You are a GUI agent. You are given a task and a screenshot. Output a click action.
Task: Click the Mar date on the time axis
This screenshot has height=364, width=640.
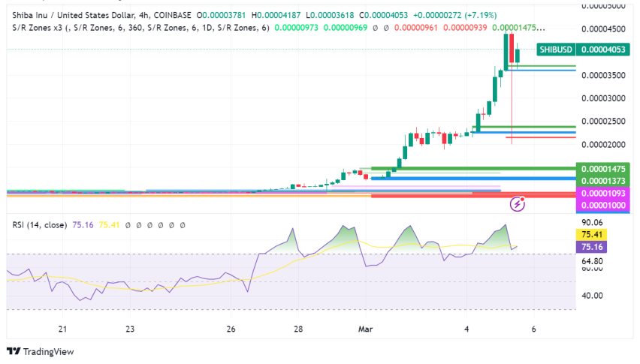[x=366, y=329]
